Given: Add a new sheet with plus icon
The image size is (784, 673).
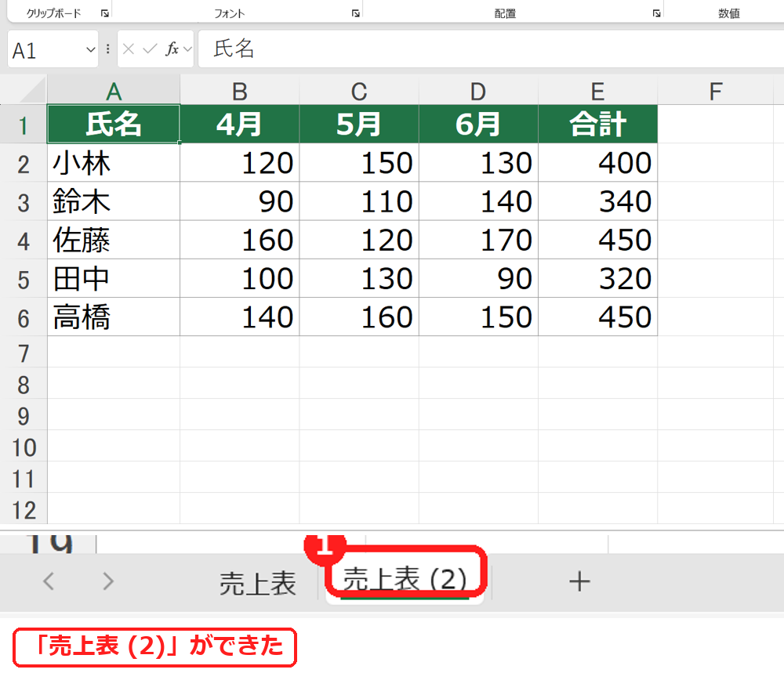Looking at the screenshot, I should coord(579,582).
